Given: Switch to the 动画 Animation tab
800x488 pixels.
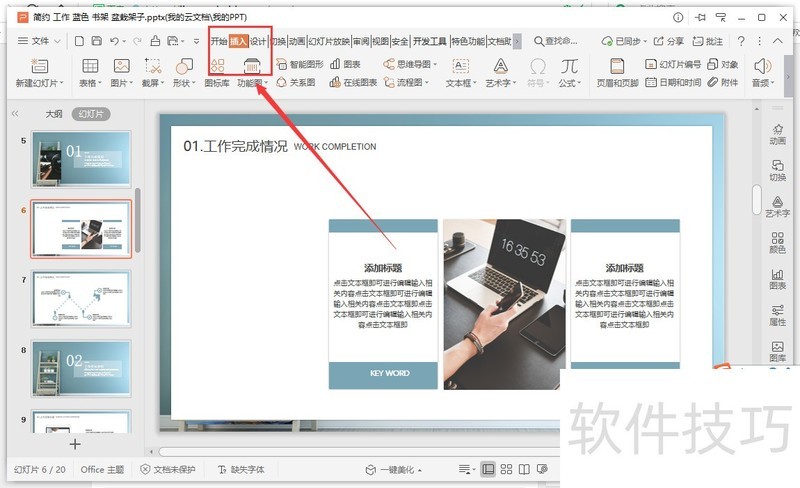Looking at the screenshot, I should coord(297,41).
